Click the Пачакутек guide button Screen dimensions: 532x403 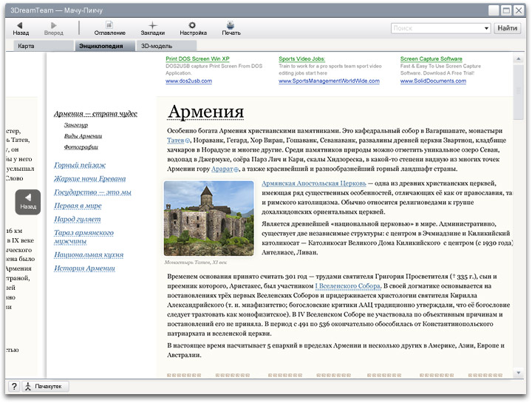(x=46, y=387)
